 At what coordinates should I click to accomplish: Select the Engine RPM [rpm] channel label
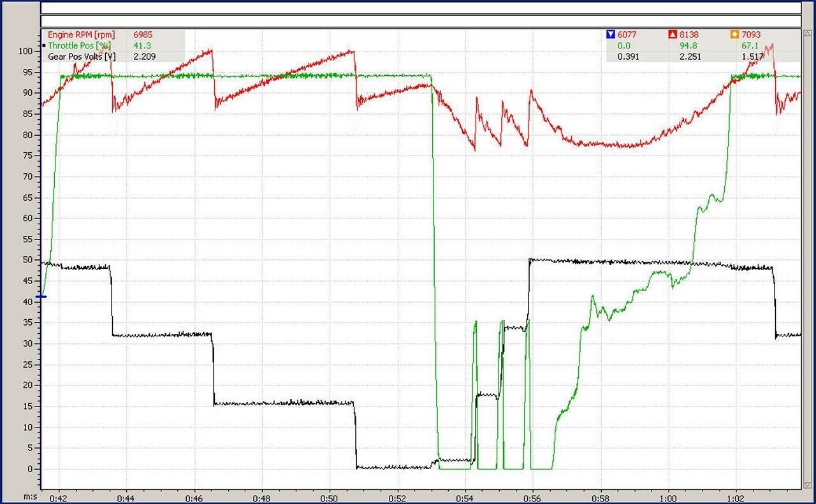[x=82, y=35]
